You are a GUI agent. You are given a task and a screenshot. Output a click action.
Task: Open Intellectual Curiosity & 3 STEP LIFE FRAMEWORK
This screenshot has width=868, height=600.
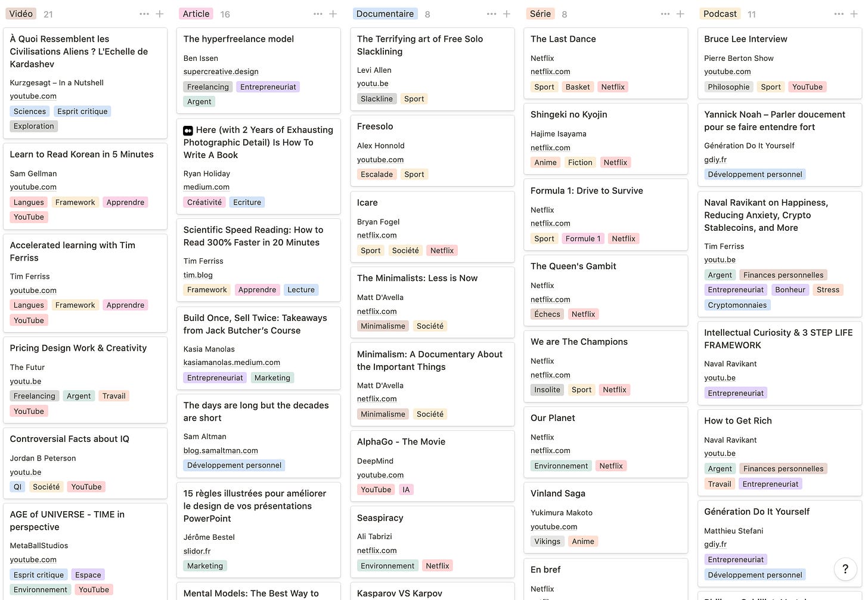pyautogui.click(x=779, y=363)
